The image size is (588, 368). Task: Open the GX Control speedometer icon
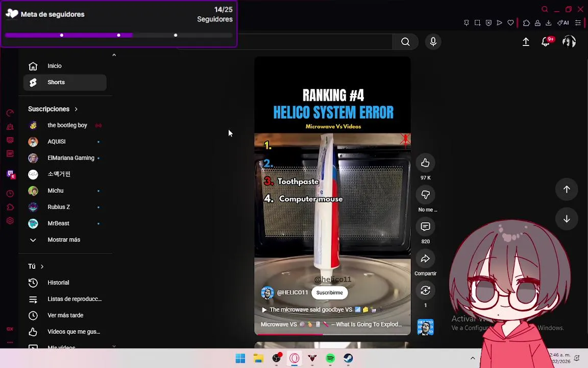click(10, 113)
